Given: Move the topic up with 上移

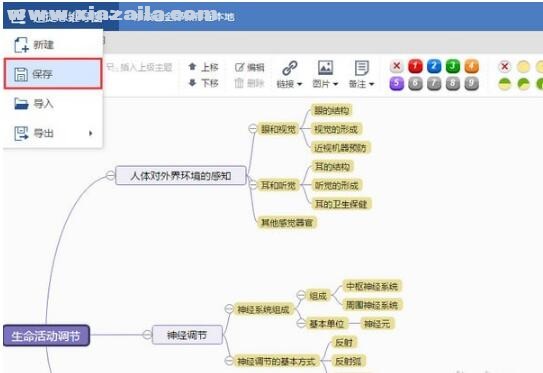Looking at the screenshot, I should (x=203, y=67).
